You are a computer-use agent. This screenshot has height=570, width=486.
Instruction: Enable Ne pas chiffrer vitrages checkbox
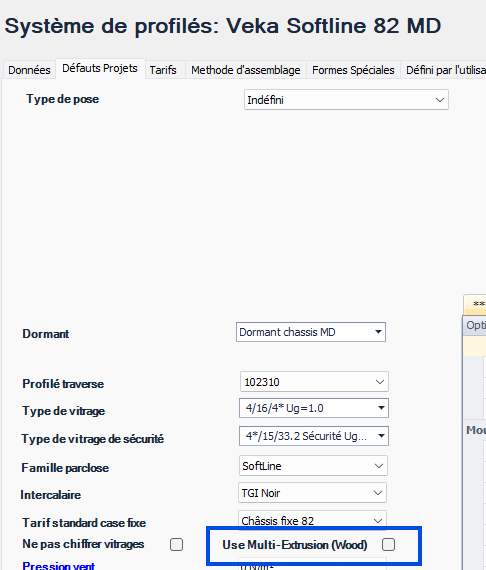[176, 545]
